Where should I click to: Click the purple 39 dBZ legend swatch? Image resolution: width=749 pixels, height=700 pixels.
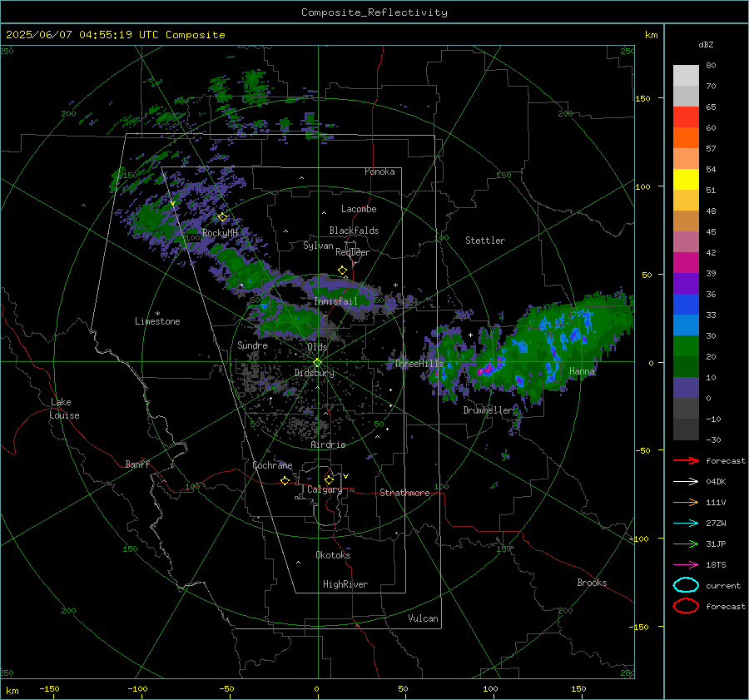click(686, 283)
